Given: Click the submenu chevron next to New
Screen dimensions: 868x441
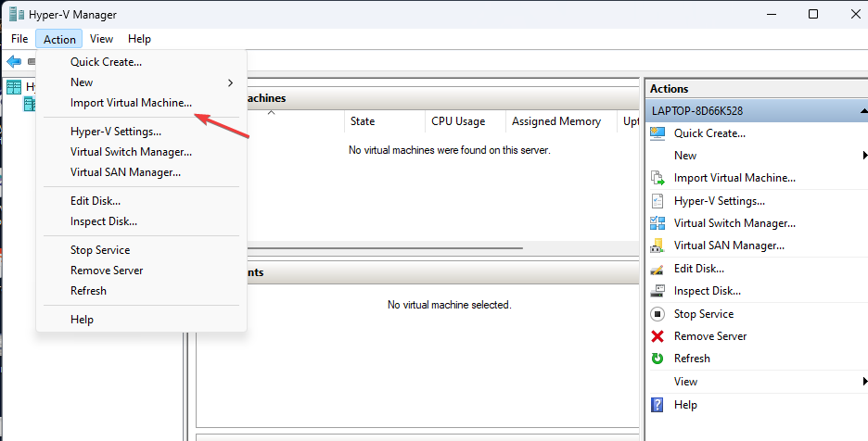Looking at the screenshot, I should point(230,83).
